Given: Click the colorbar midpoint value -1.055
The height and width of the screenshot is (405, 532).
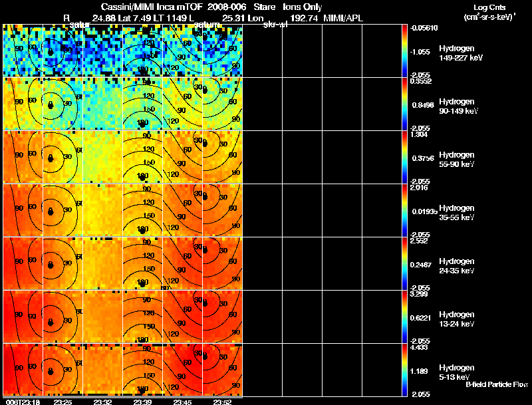Looking at the screenshot, I should (420, 52).
